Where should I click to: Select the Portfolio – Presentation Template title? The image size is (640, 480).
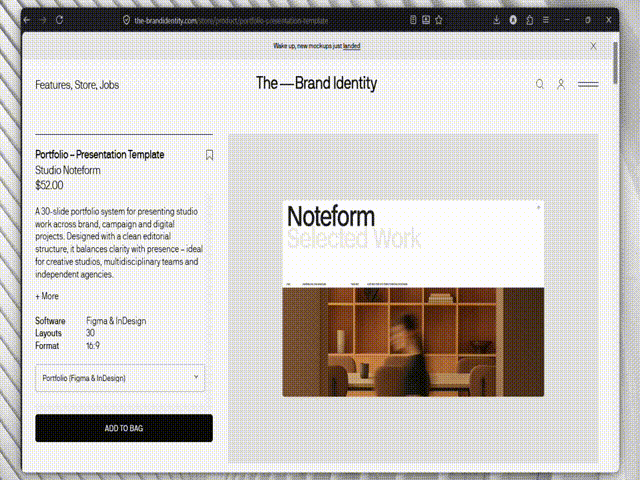coord(100,155)
